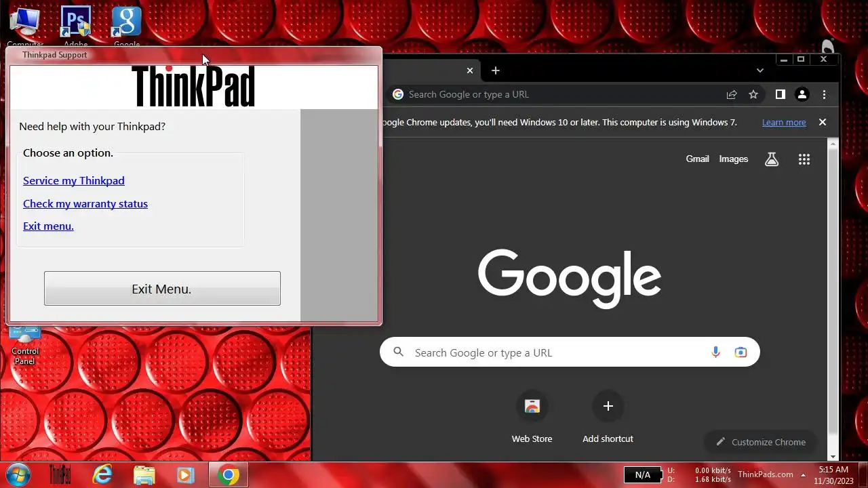Open Check my warranty status link
Screen dimensions: 868x488
click(x=85, y=203)
